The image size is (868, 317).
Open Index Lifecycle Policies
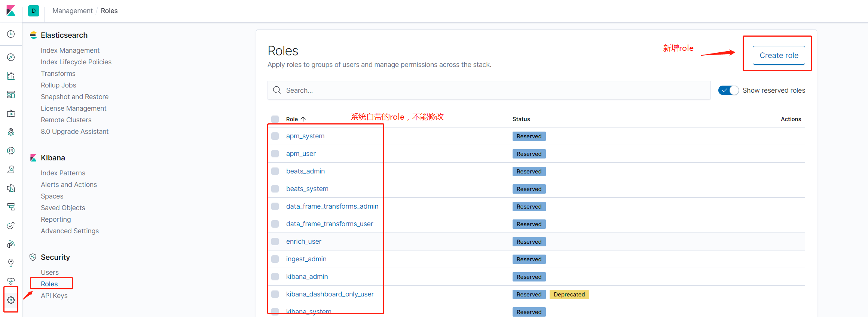(x=76, y=62)
